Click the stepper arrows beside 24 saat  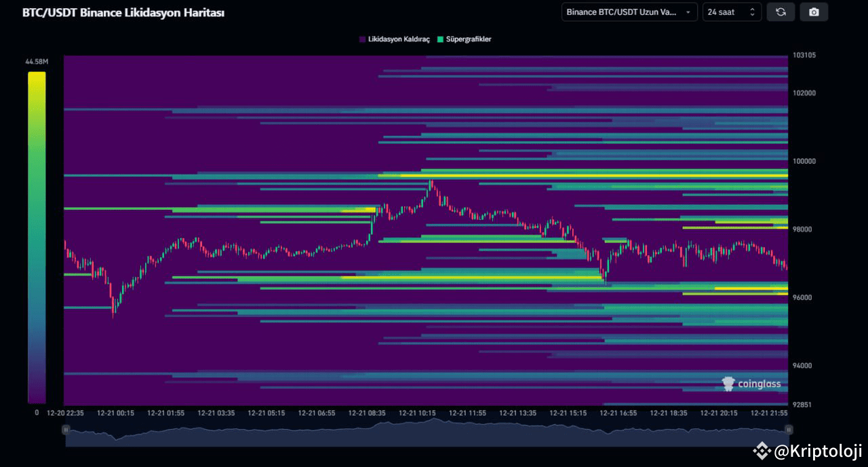753,12
